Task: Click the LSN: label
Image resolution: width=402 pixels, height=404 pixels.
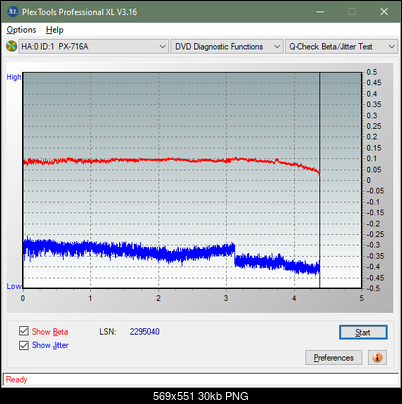Action: point(108,332)
